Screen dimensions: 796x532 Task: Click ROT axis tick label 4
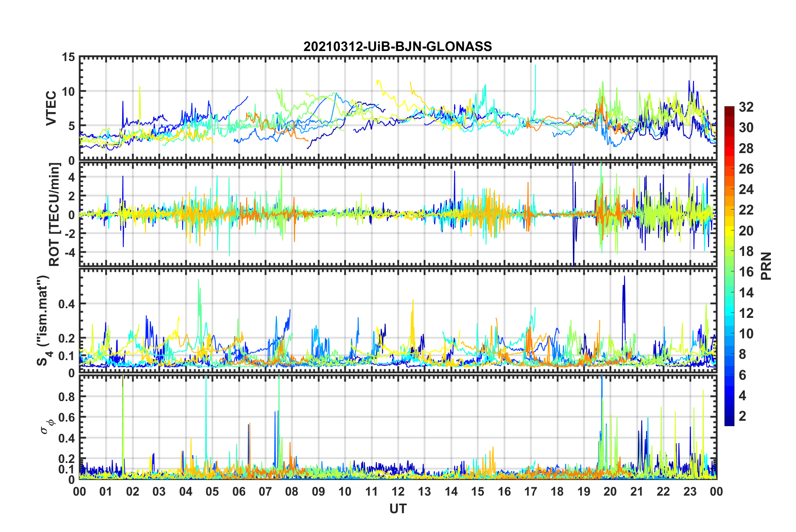coord(72,177)
